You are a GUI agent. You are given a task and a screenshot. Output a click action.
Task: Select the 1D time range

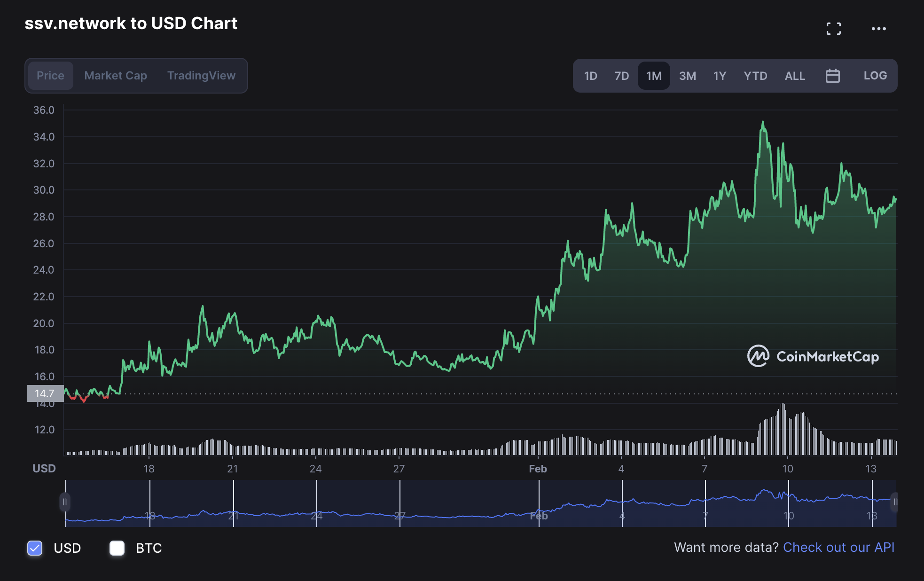click(590, 76)
